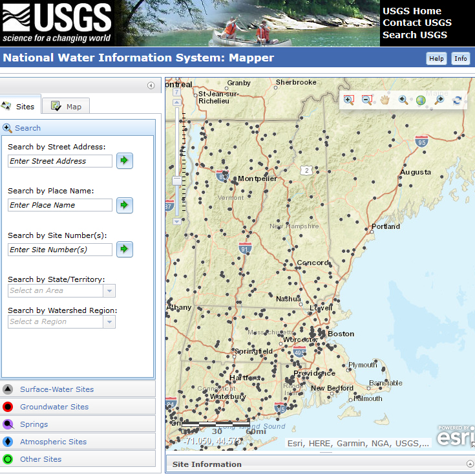
Task: Open the State/Territory dropdown
Action: [109, 291]
